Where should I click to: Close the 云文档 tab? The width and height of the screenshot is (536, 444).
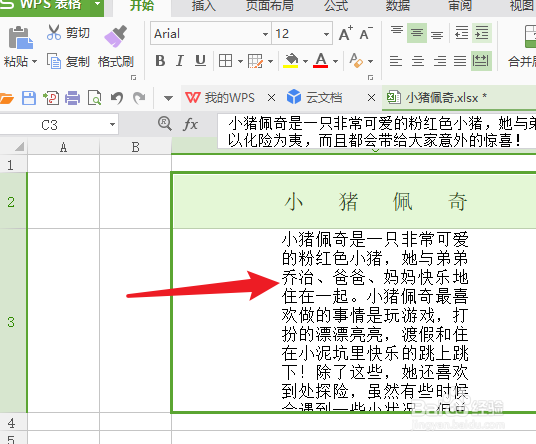(x=371, y=98)
